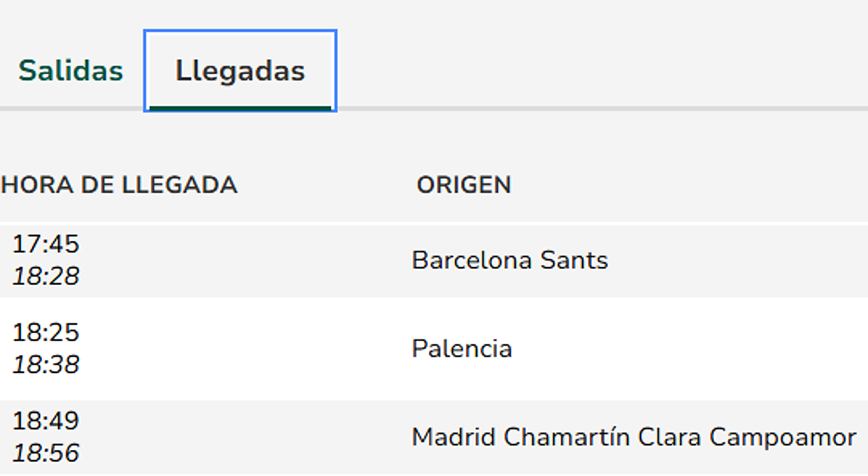Screen dimensions: 868x476
Task: Open Madrid Chamartín Clara Campoamor origin
Action: tap(634, 437)
